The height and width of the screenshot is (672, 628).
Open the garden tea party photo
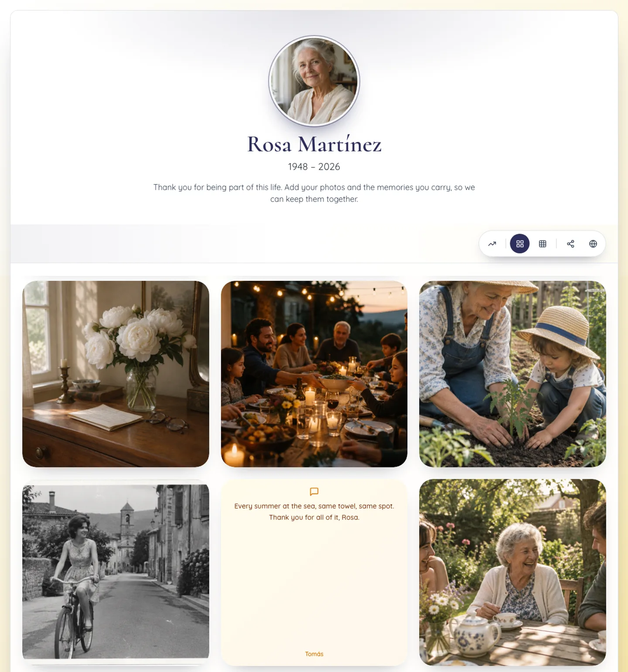[x=512, y=572]
